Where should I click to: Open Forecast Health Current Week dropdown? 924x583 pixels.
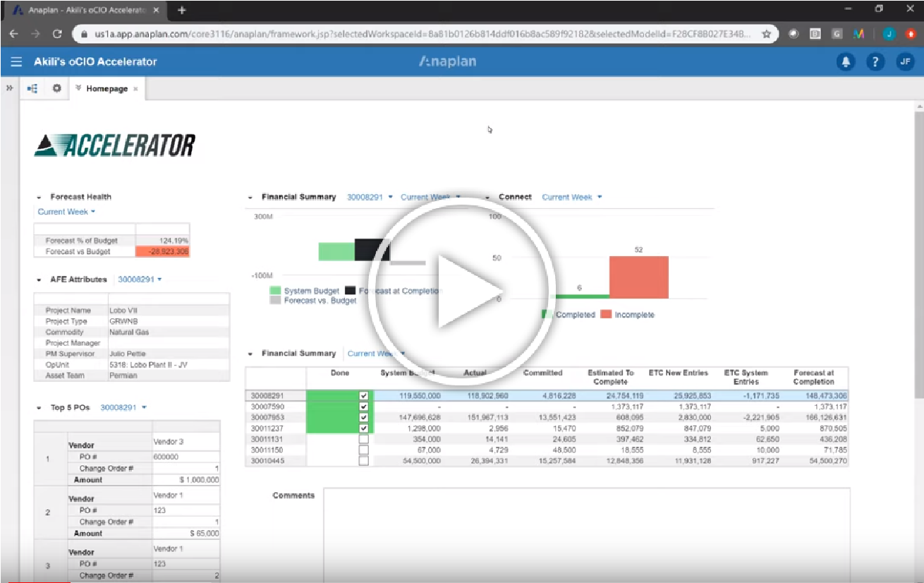click(66, 212)
